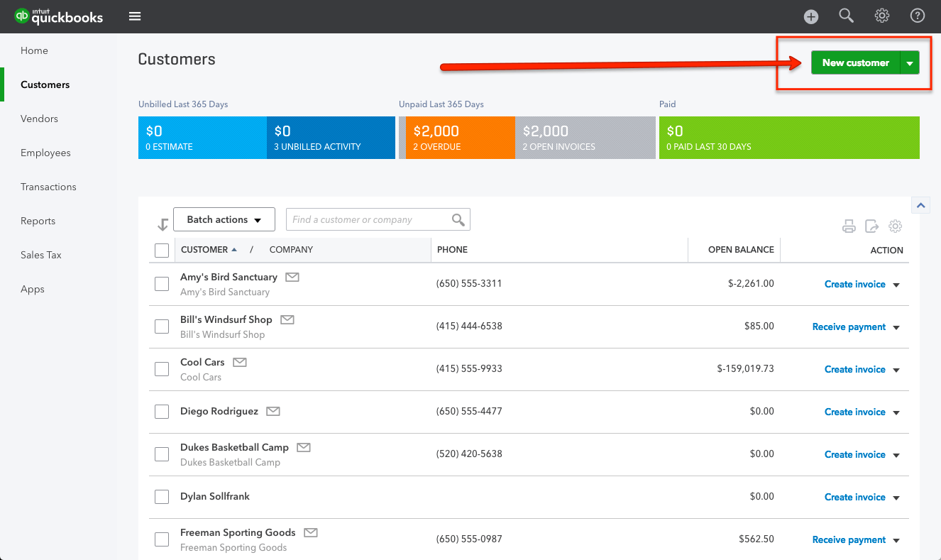Email Freeman Sporting Goods envelope icon
Viewport: 941px width, 560px height.
(311, 532)
